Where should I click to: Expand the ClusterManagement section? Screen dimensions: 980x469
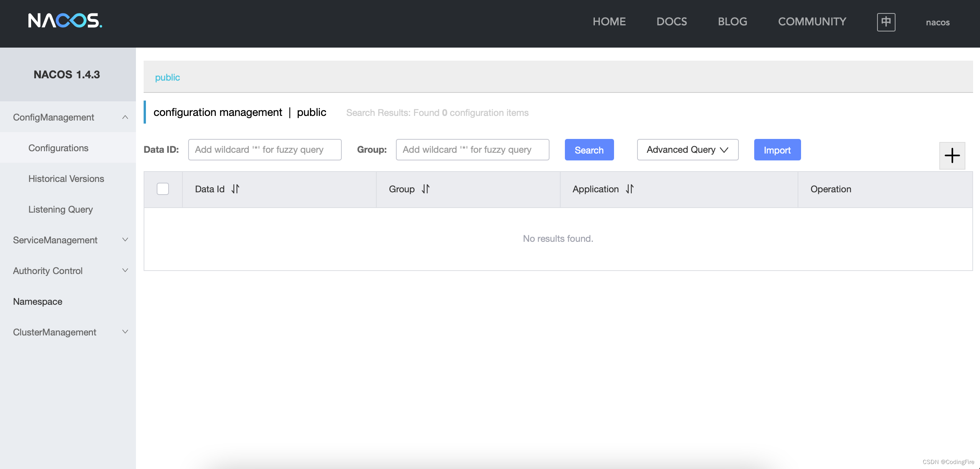pos(68,332)
